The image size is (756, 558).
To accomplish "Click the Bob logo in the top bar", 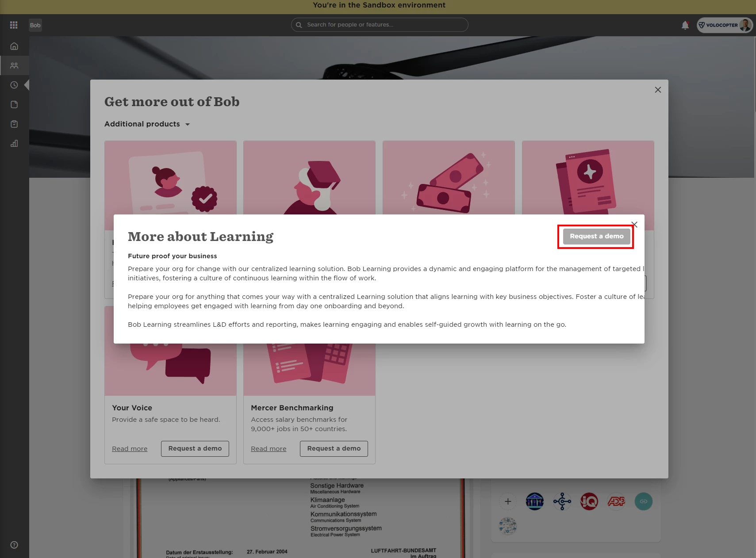I will [x=35, y=25].
